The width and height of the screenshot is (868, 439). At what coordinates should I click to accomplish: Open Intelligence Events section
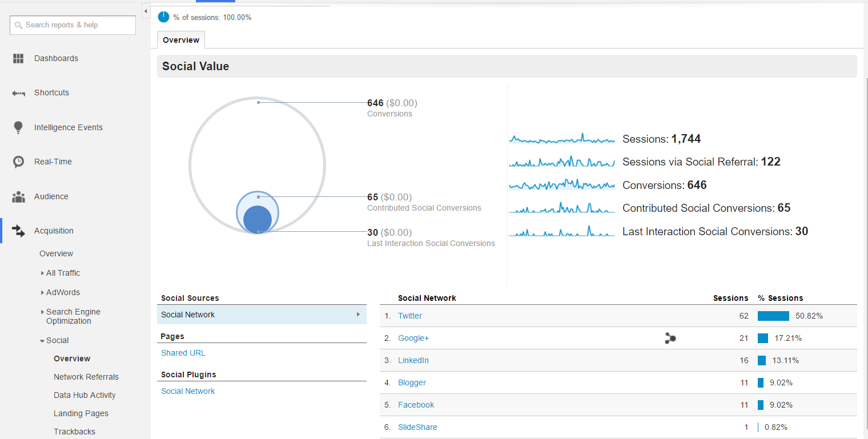click(x=69, y=127)
